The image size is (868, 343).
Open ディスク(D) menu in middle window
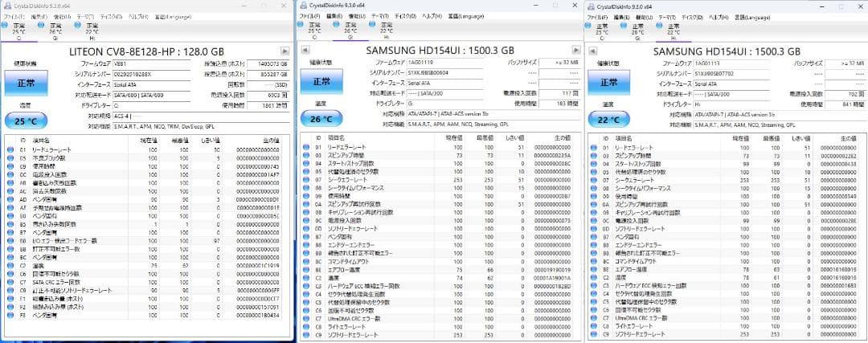click(x=404, y=16)
